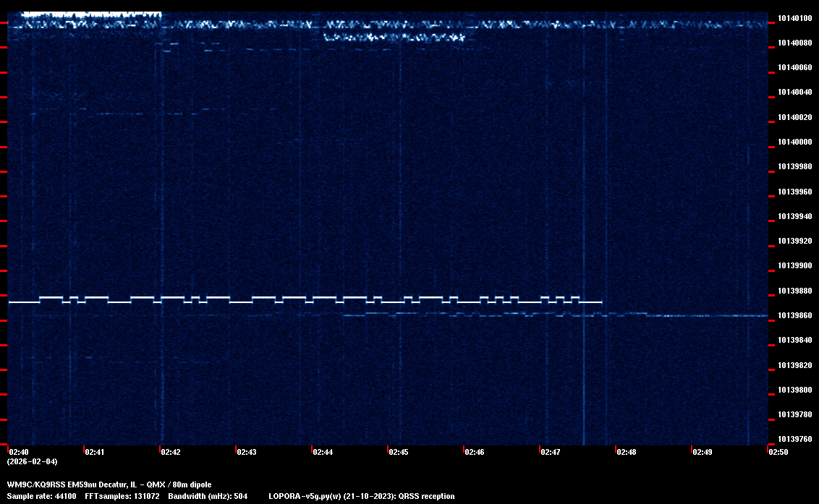Screen dimensions: 819x504
Task: Select the 02:43 time marker
Action: coord(247,452)
